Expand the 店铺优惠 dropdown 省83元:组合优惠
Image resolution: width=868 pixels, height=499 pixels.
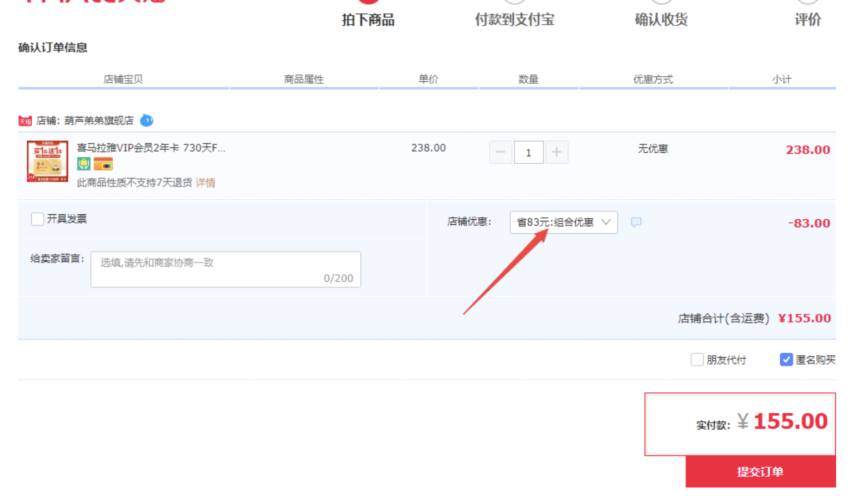coord(563,222)
